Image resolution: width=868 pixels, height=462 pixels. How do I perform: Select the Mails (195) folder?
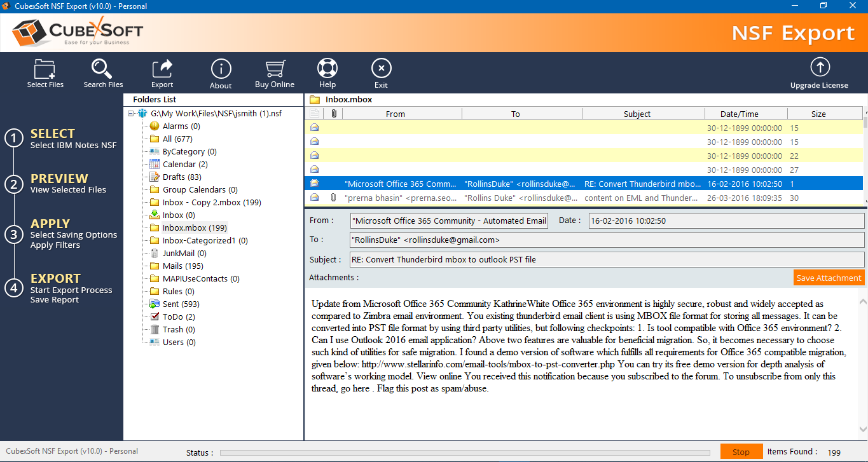[182, 266]
